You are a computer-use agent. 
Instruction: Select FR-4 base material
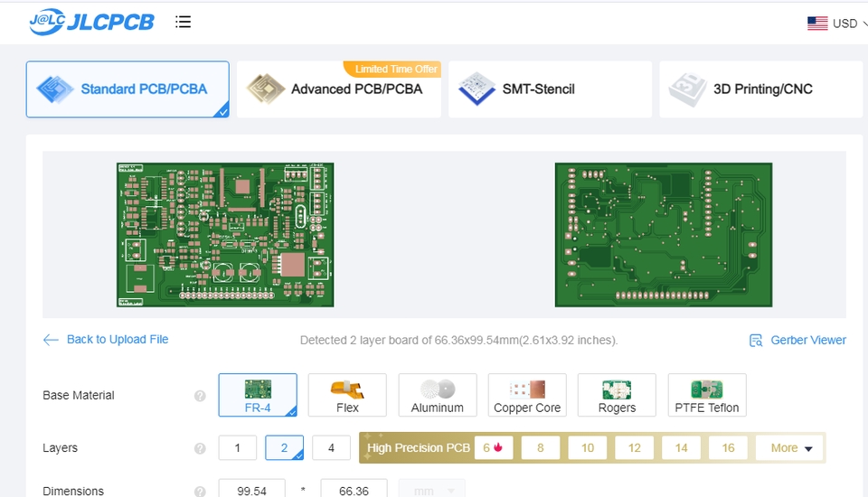[x=258, y=395]
